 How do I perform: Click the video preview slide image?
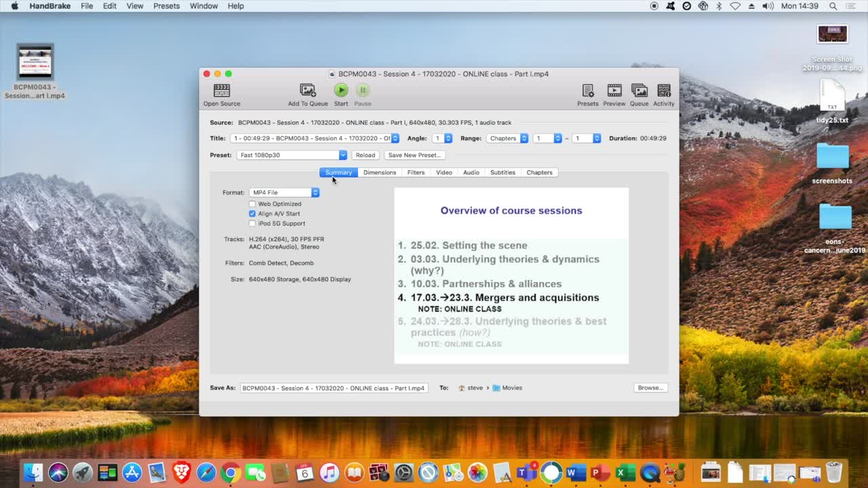(x=511, y=276)
